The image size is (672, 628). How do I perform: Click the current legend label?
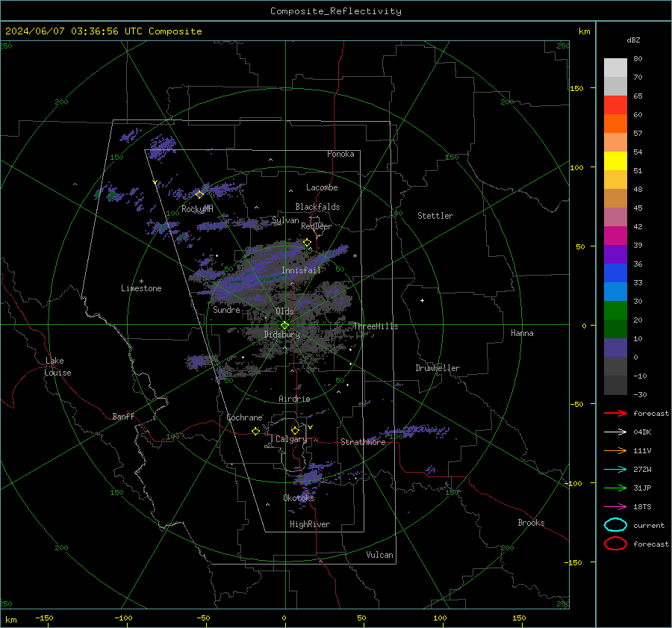[649, 525]
